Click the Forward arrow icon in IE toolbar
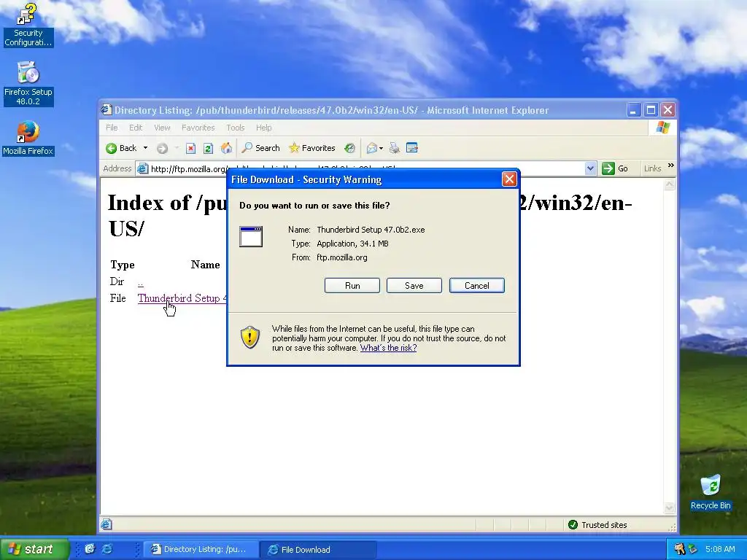Screen dimensions: 747x560 [x=162, y=149]
